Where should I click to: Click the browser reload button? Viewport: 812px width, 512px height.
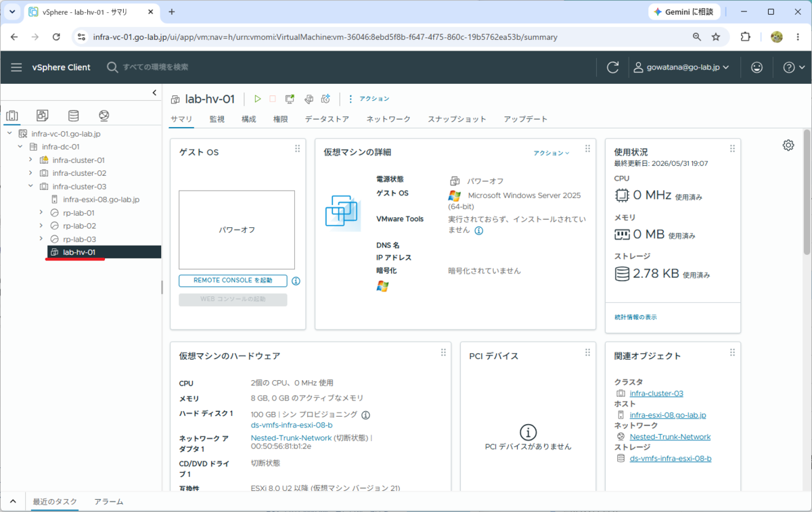(x=56, y=37)
